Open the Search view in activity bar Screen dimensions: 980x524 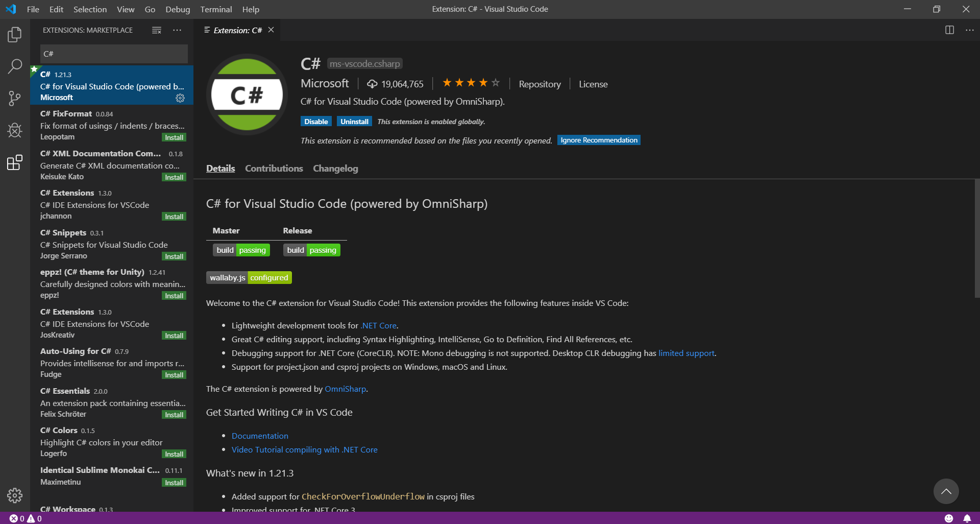15,66
